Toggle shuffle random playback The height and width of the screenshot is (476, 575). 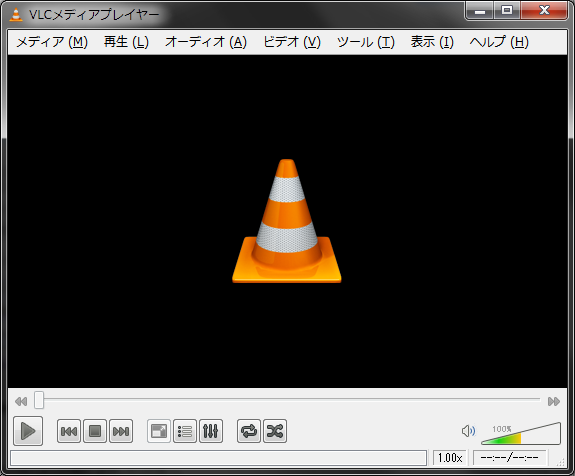click(275, 431)
